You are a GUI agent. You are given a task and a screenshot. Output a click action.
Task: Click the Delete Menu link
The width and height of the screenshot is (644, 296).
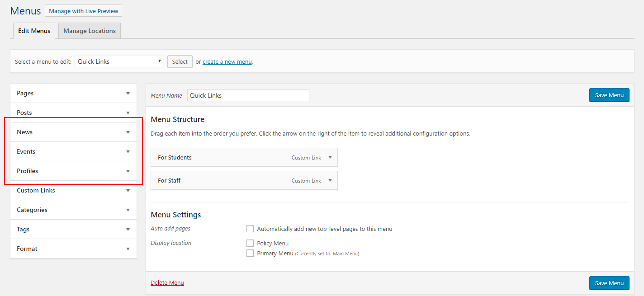[167, 283]
